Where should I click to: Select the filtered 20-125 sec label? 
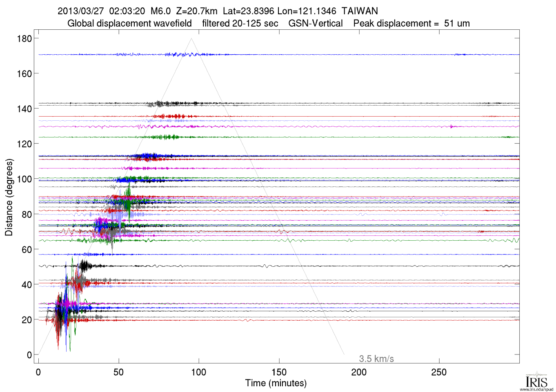coord(240,24)
